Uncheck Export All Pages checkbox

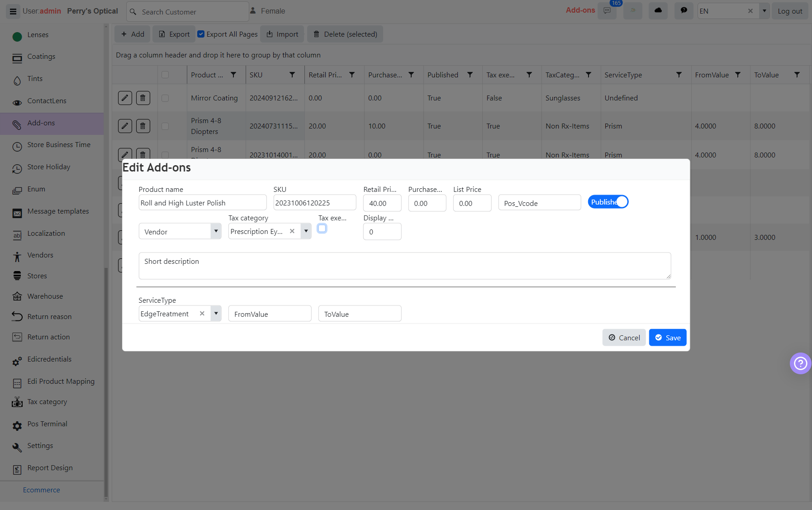(201, 34)
